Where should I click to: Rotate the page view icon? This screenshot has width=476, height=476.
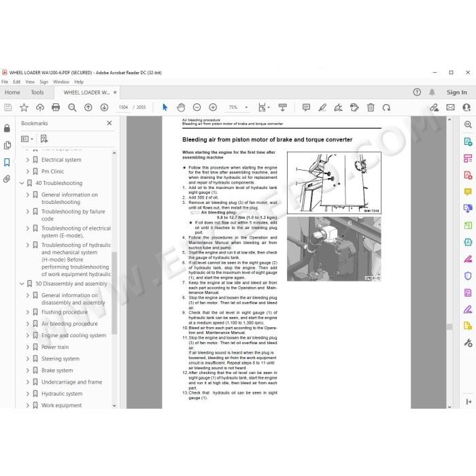[386, 107]
